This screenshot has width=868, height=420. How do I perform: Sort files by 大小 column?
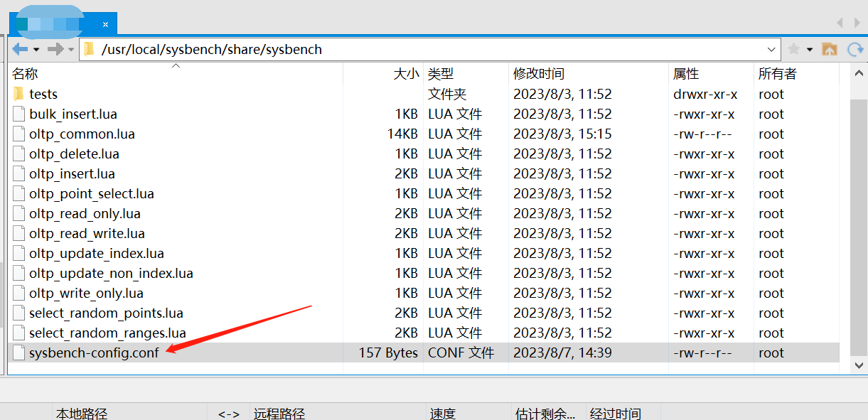pyautogui.click(x=406, y=73)
